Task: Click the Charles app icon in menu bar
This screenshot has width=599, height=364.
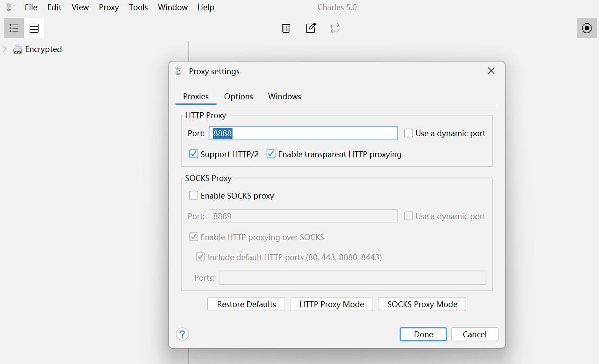Action: [9, 7]
